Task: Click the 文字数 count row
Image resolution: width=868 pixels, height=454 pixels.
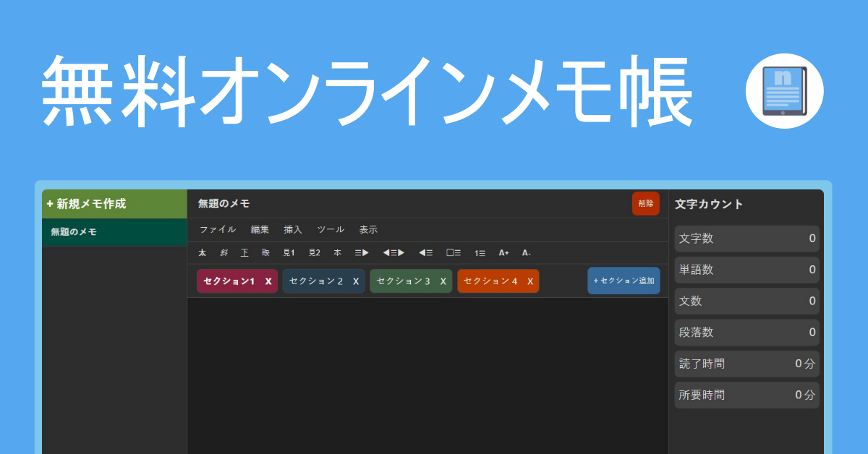Action: (747, 239)
